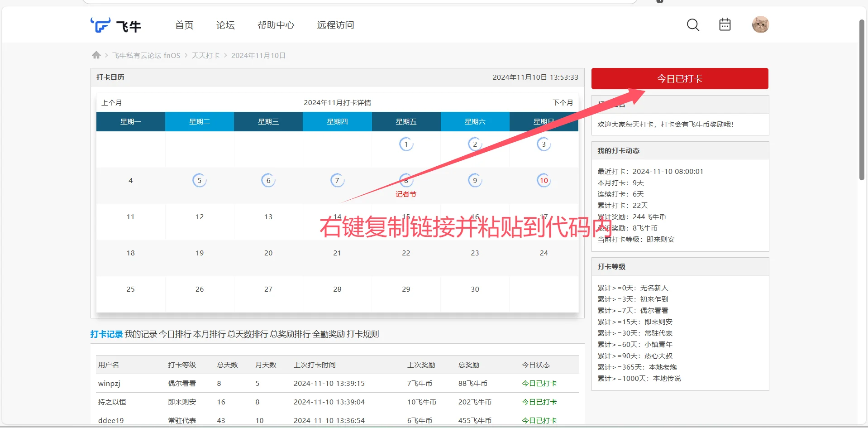
Task: Switch to 今日排行 tab
Action: coord(175,334)
